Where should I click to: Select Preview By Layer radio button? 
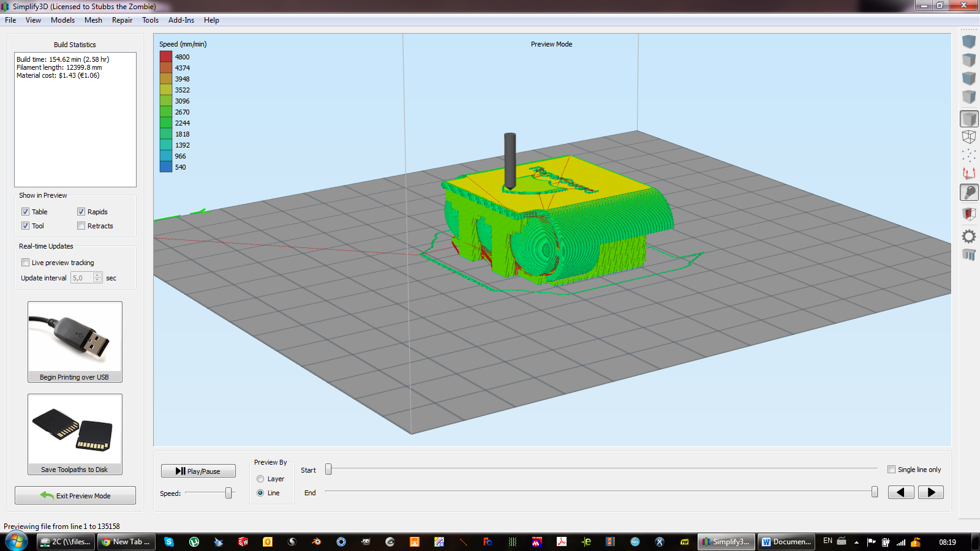click(x=260, y=479)
